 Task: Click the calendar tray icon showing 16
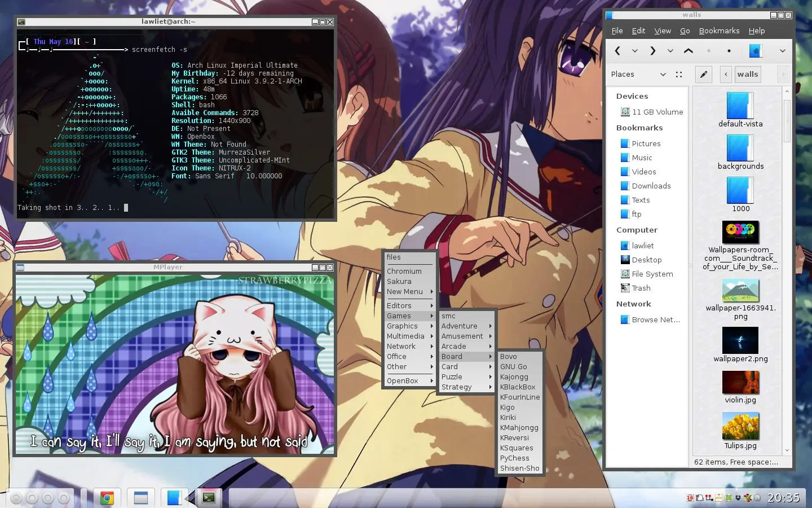[x=690, y=498]
